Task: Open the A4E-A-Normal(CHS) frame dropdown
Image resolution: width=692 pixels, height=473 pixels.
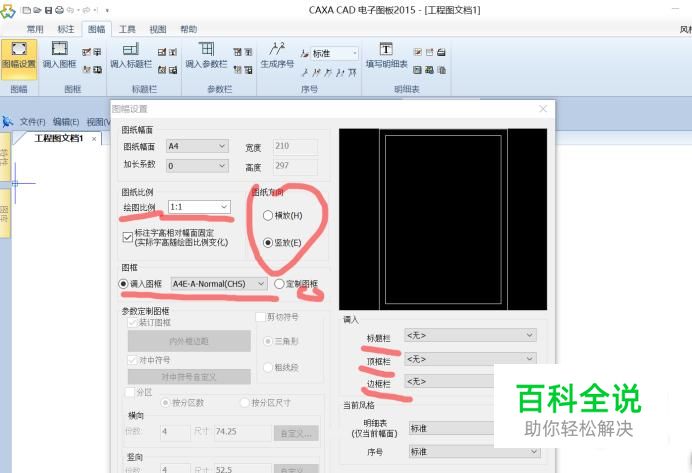Action: tap(219, 284)
